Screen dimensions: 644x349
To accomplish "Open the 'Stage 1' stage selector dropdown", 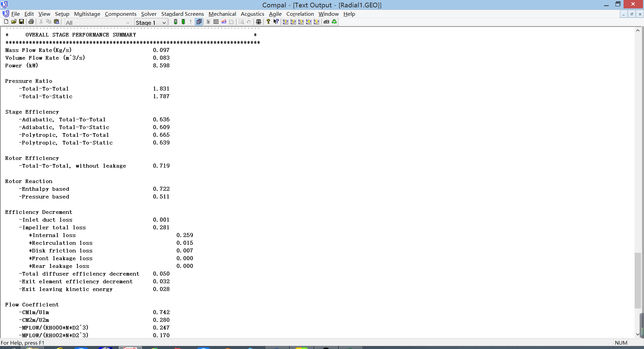I will 164,23.
